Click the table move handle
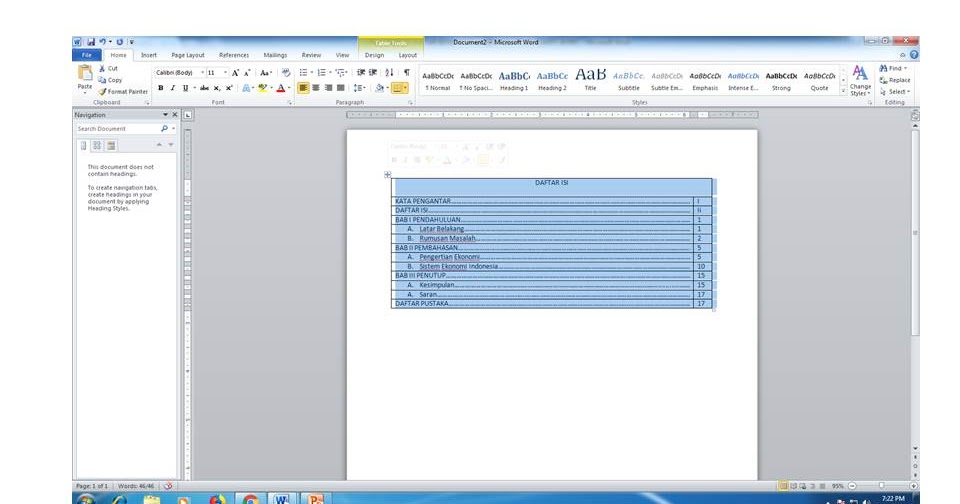960x504 pixels. (388, 175)
